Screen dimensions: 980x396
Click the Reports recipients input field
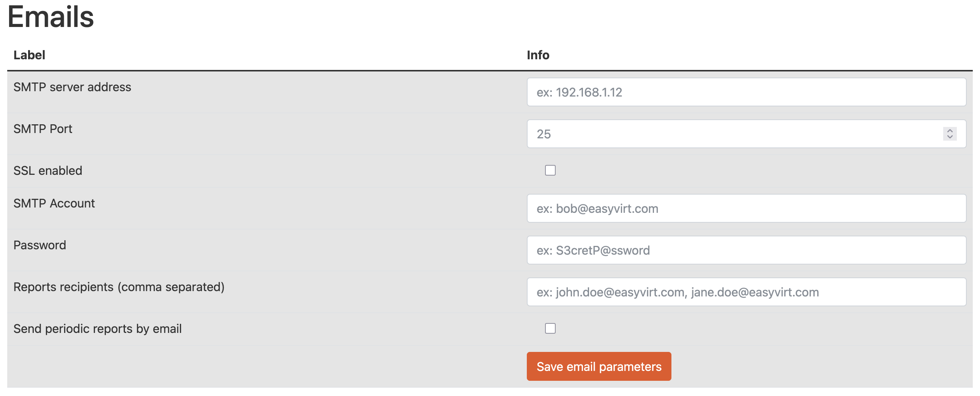746,292
